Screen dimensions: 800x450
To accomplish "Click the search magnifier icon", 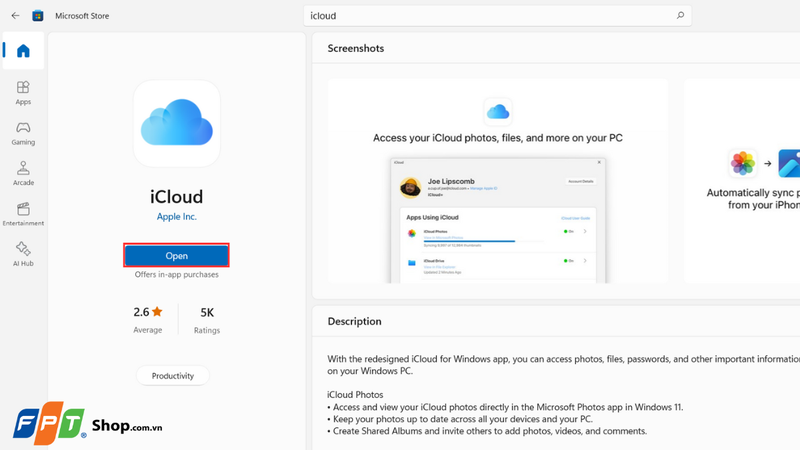I will [680, 16].
